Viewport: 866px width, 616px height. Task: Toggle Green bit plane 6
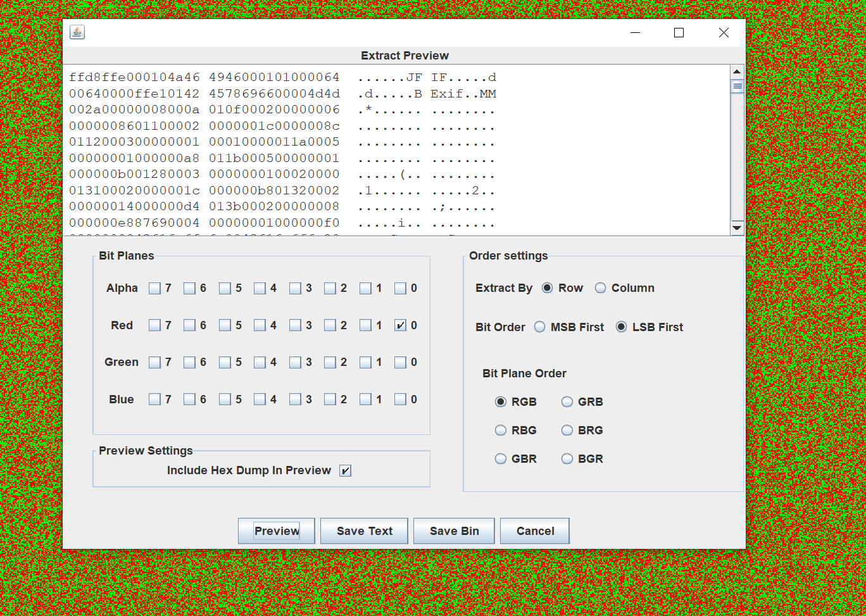[x=189, y=363]
